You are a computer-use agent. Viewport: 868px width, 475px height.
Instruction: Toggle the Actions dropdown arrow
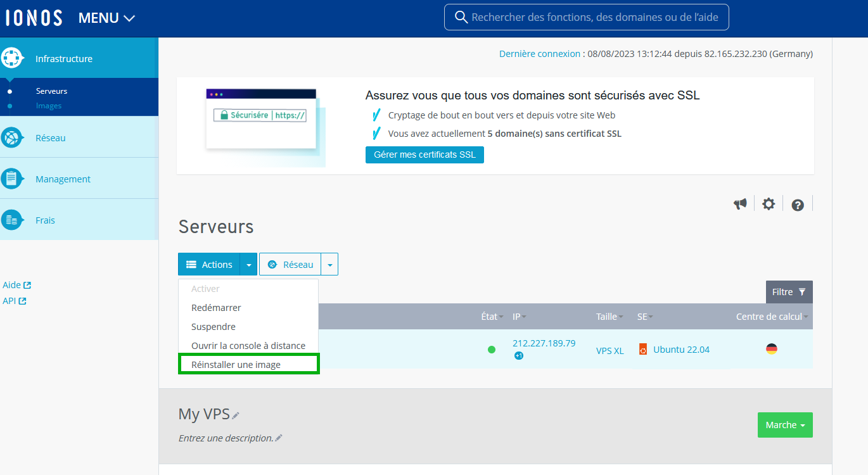pos(249,265)
